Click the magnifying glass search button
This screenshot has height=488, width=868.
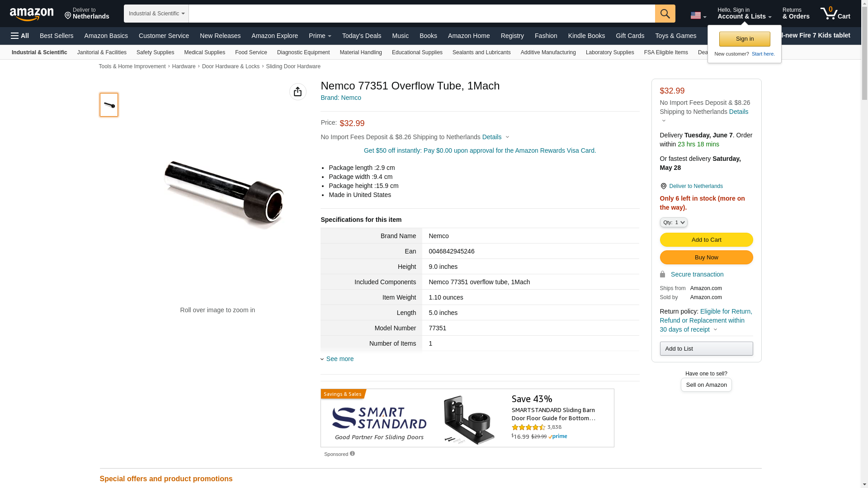click(x=665, y=14)
